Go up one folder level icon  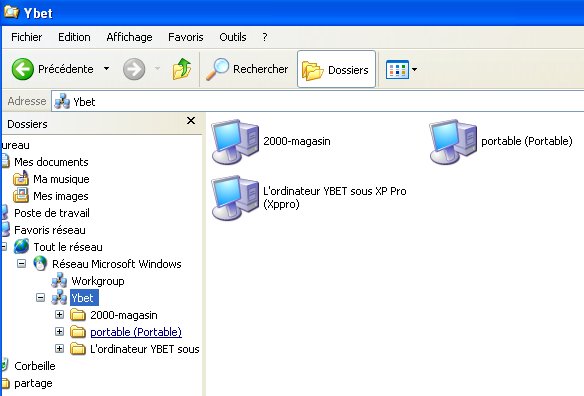point(181,69)
